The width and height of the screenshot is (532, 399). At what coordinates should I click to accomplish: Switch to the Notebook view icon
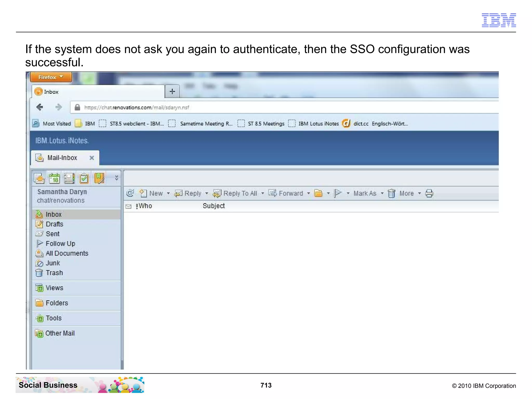coord(99,178)
